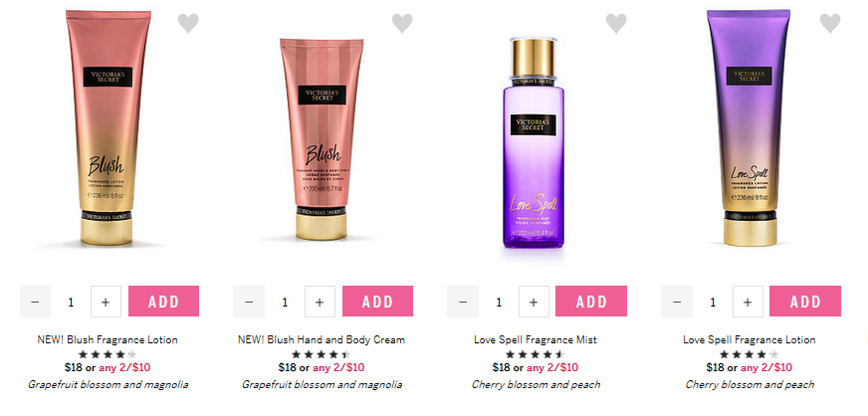Image resolution: width=868 pixels, height=416 pixels.
Task: Favorite the Blush Fragrance Lotion with heart icon
Action: pos(188,23)
